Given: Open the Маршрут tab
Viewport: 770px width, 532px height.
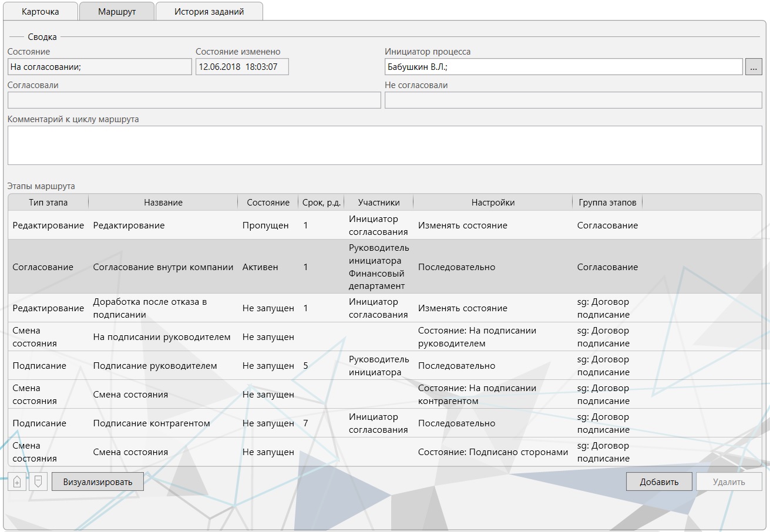Looking at the screenshot, I should point(116,12).
